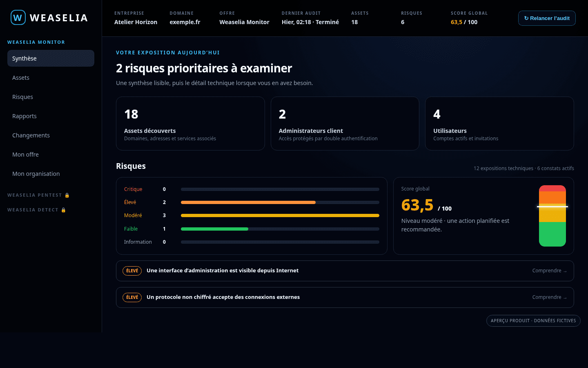Image resolution: width=588 pixels, height=368 pixels.
Task: Click the Weaselia W logo icon
Action: coord(18,18)
